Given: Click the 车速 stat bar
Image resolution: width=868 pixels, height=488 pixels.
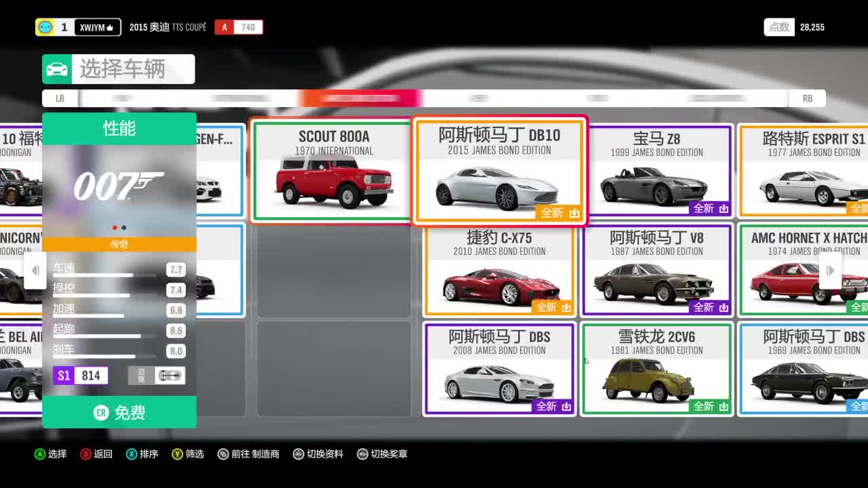Looking at the screenshot, I should pos(104,275).
